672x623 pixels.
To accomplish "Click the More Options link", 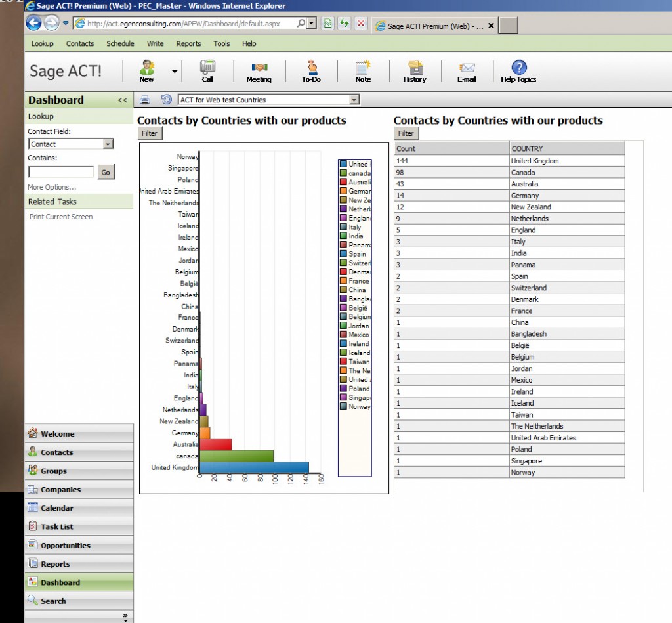I will (x=52, y=187).
